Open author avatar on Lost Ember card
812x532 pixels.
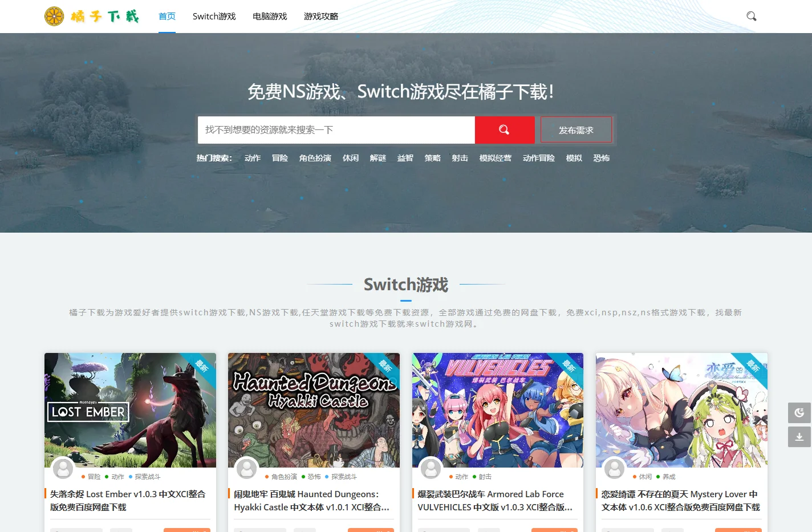point(63,468)
